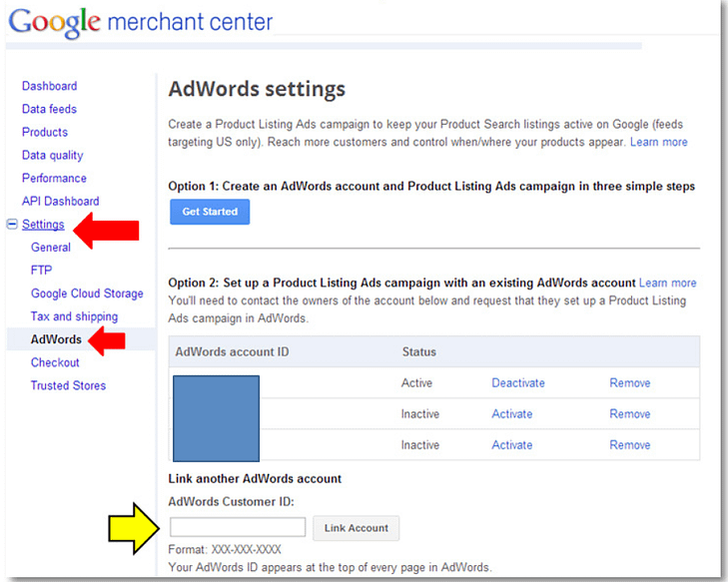The width and height of the screenshot is (728, 582).
Task: Open the API Dashboard
Action: coord(60,201)
